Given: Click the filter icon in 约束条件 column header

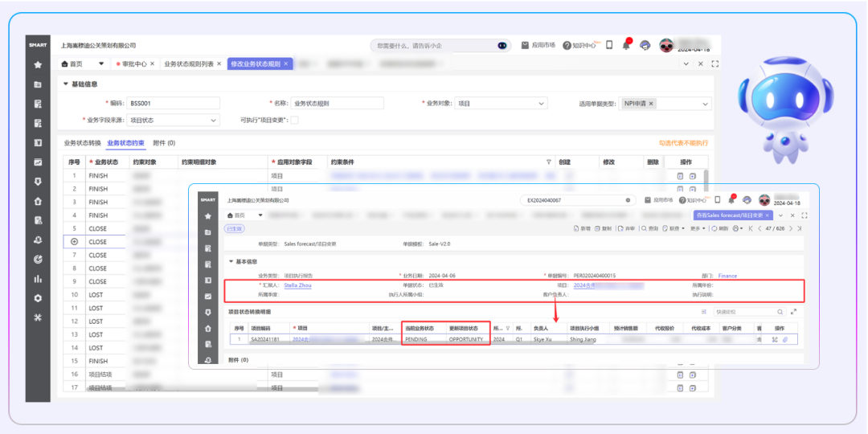Looking at the screenshot, I should 549,162.
